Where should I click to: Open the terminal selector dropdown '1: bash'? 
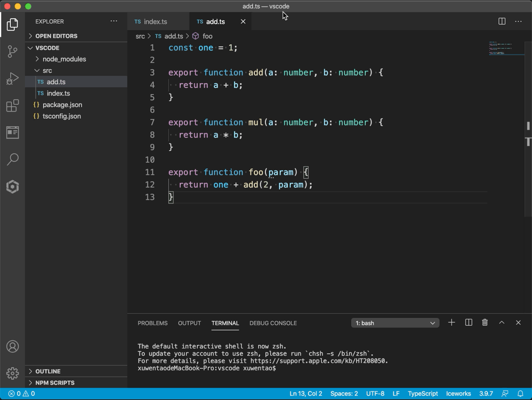tap(395, 323)
